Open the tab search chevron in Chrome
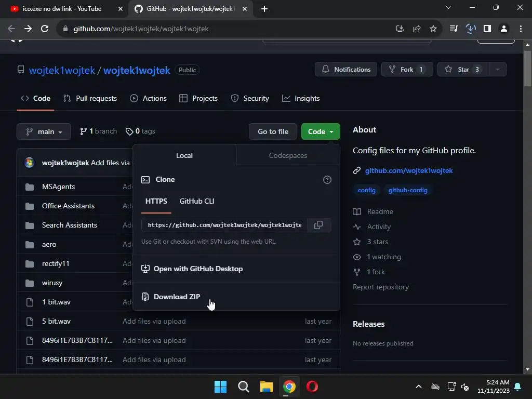Viewport: 532px width, 399px height. click(x=448, y=7)
